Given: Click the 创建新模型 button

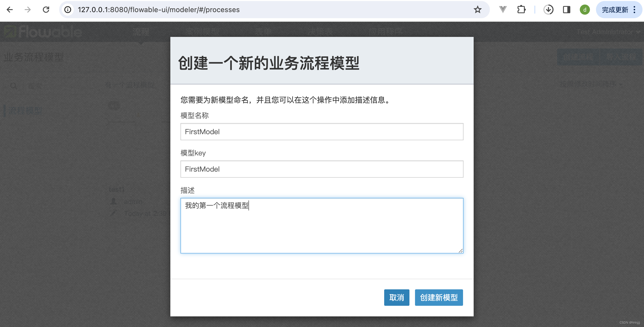Looking at the screenshot, I should point(439,297).
